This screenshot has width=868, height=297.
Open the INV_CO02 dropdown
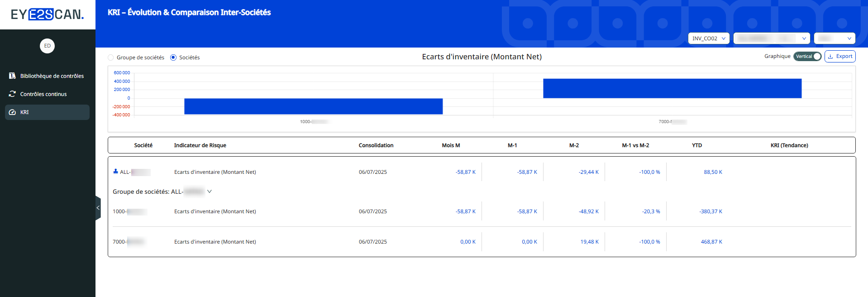(708, 38)
